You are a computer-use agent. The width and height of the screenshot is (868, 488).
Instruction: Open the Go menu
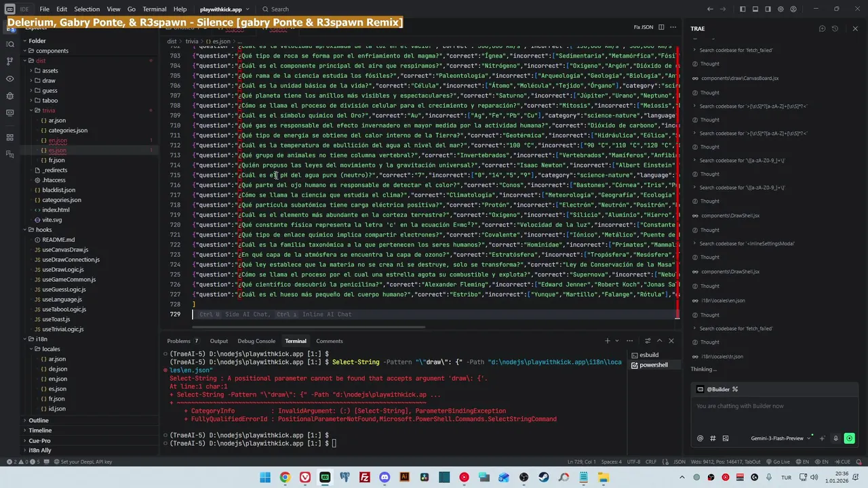point(132,9)
